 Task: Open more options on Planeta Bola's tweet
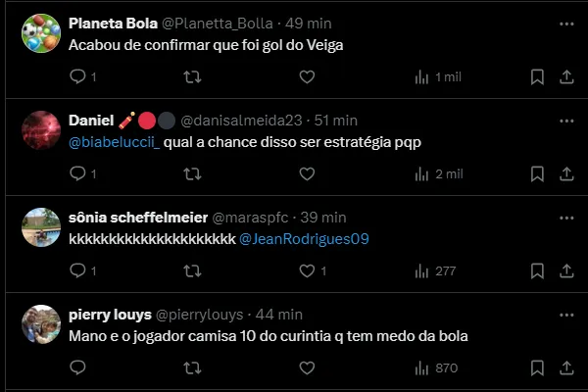[566, 23]
